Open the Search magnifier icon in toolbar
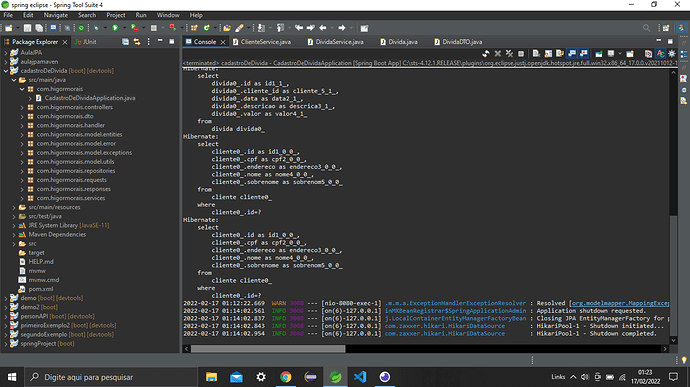 pos(646,28)
